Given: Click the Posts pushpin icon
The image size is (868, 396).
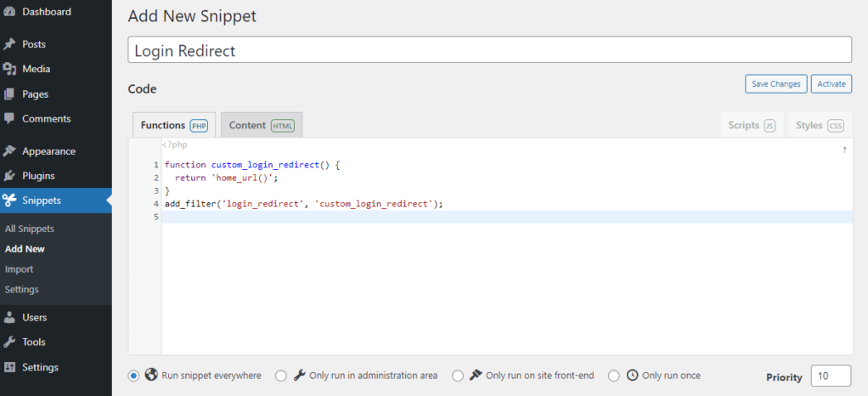Looking at the screenshot, I should pos(8,44).
